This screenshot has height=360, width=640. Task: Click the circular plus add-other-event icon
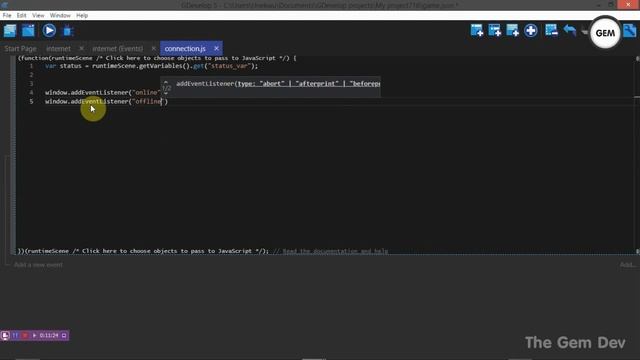pyautogui.click(x=531, y=31)
